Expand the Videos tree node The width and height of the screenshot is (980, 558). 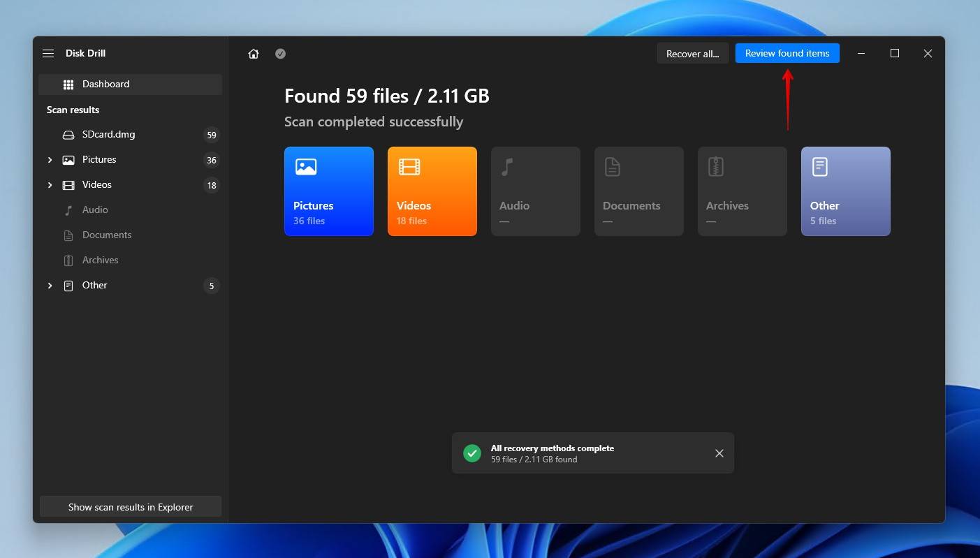[x=50, y=185]
